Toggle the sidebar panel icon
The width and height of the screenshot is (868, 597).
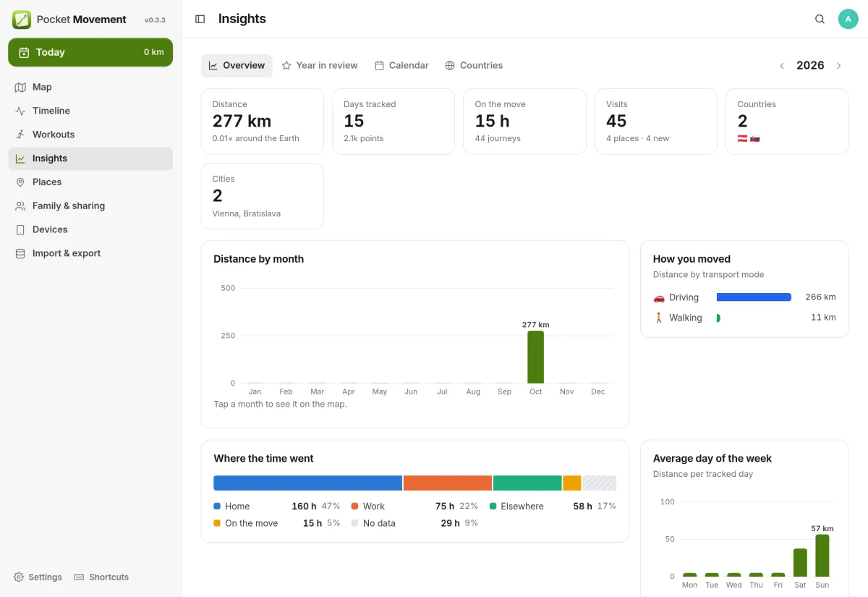coord(200,19)
